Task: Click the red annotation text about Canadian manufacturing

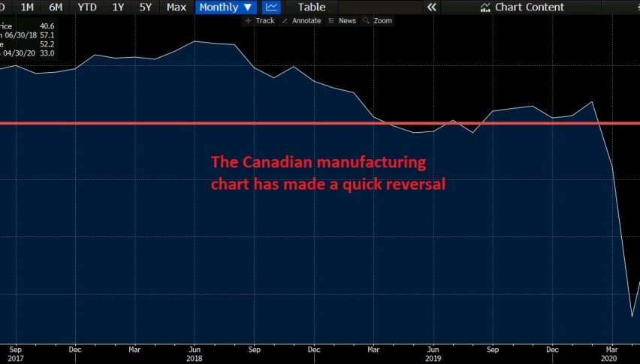Action: pyautogui.click(x=328, y=173)
